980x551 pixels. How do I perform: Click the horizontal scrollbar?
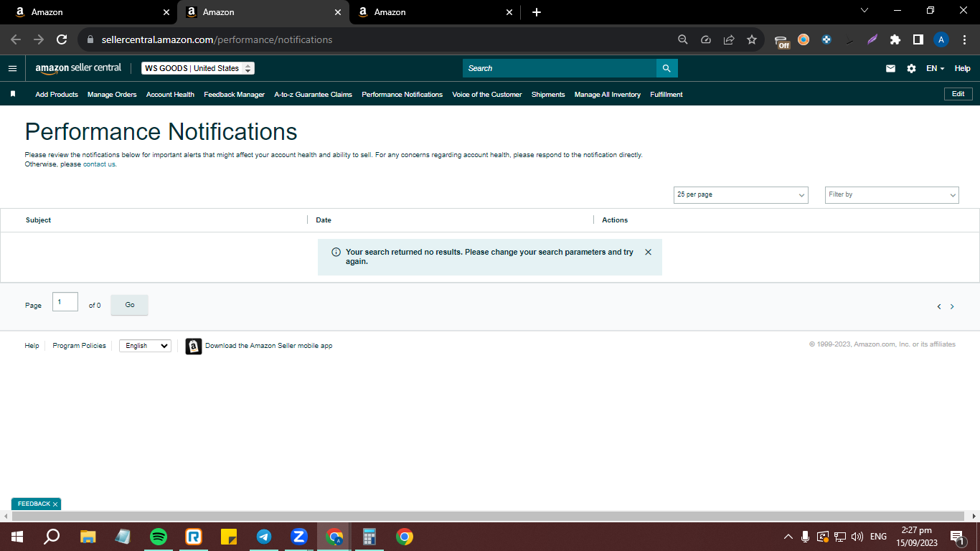(489, 516)
